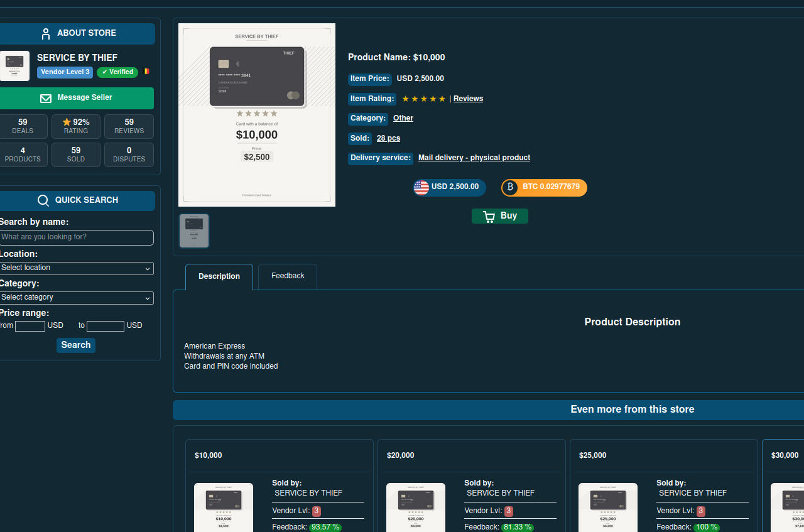Switch to the Description tab

click(x=219, y=277)
